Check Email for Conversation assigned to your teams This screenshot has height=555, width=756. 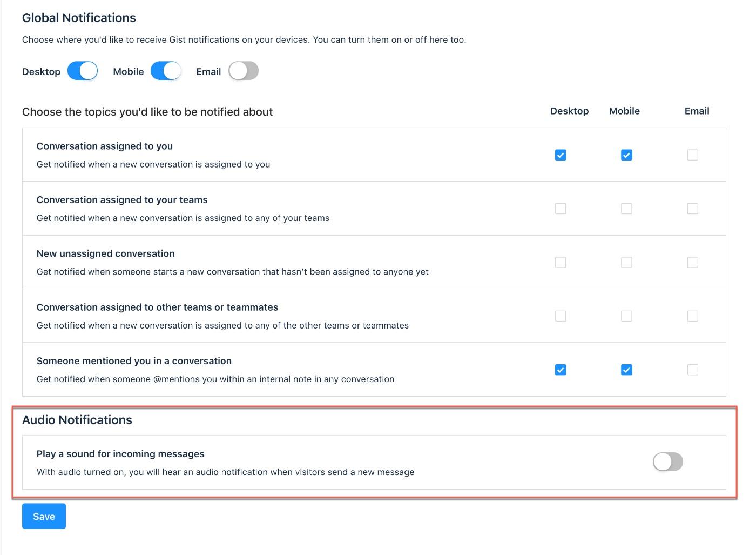[x=692, y=209]
